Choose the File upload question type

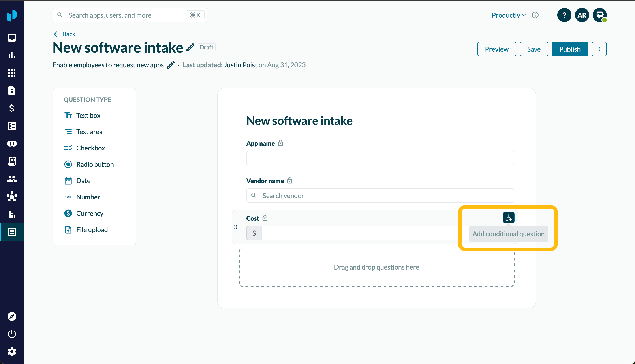[92, 229]
